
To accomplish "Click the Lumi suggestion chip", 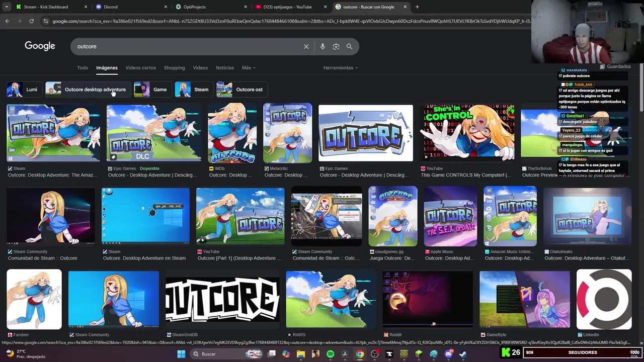I will point(24,89).
